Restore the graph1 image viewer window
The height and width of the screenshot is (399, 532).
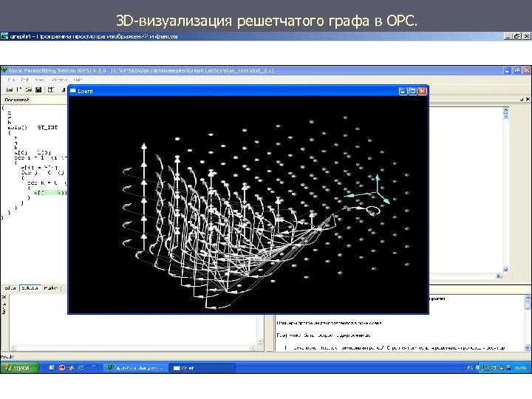pyautogui.click(x=517, y=36)
